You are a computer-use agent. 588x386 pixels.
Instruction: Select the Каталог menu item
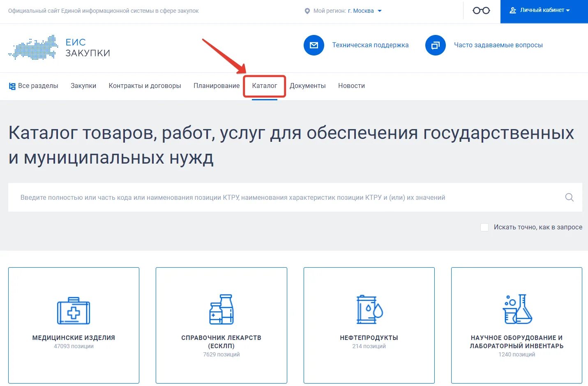265,86
